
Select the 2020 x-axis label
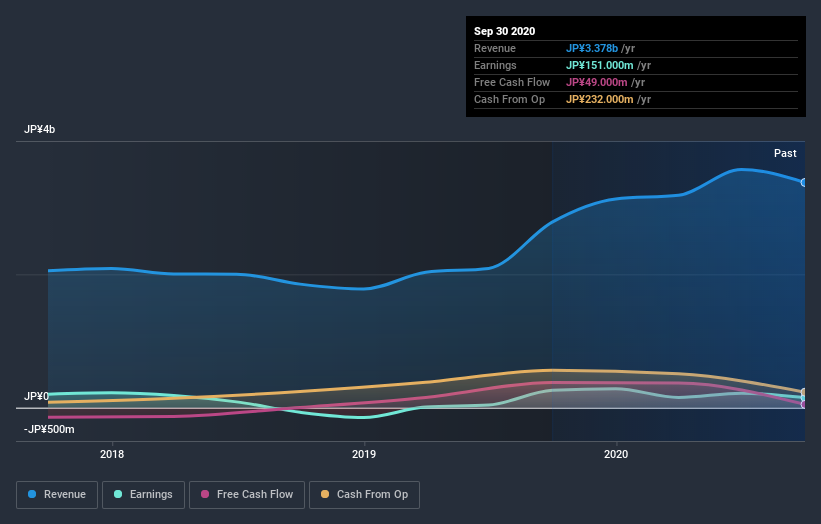pos(616,454)
